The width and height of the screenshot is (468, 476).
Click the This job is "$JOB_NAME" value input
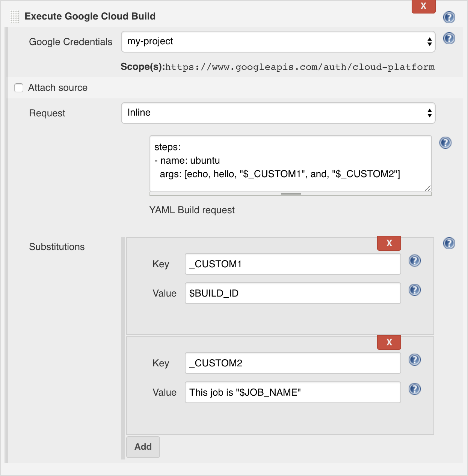(293, 392)
